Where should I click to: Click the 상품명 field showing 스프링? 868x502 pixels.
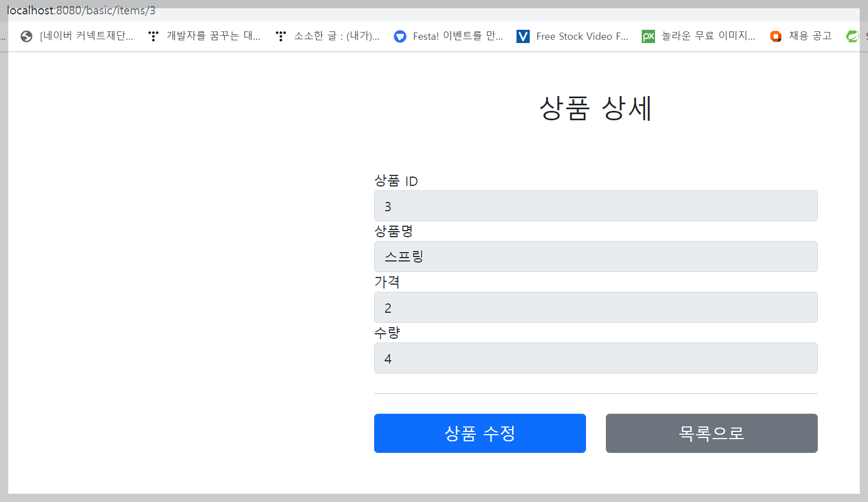pyautogui.click(x=596, y=257)
